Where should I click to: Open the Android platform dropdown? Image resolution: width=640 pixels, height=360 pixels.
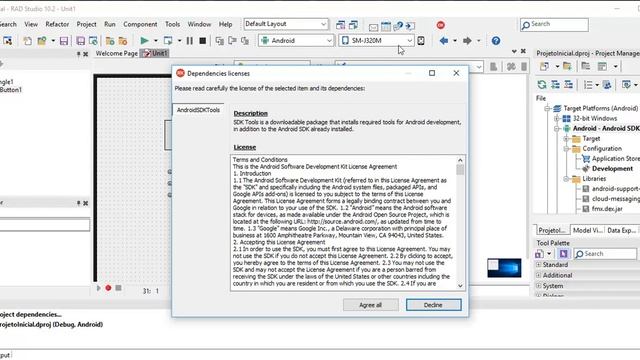(x=329, y=40)
